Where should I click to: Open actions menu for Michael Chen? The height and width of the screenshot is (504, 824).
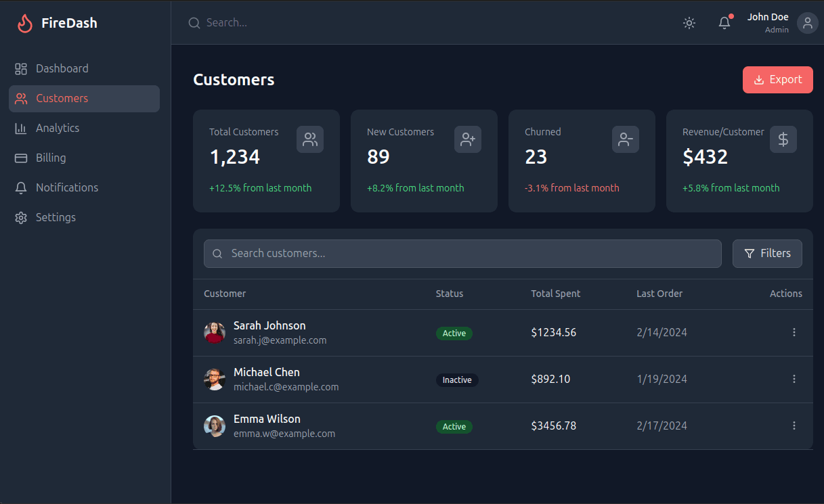[x=794, y=379]
